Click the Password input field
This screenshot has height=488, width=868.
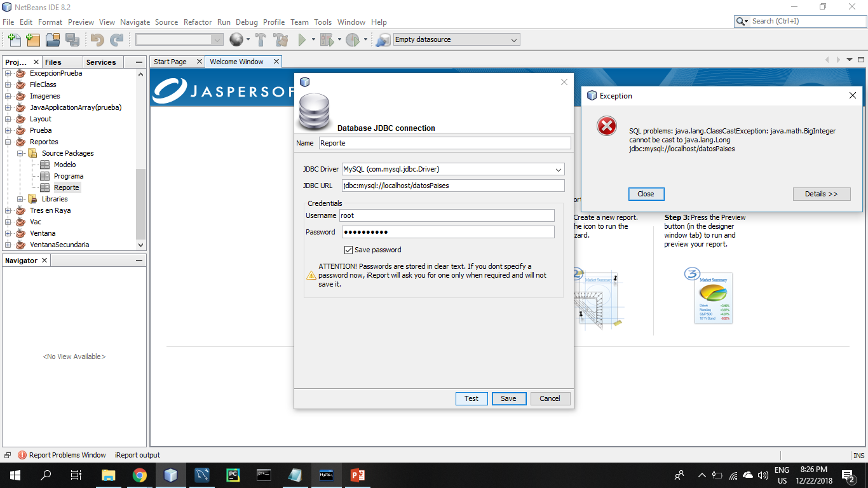(448, 232)
